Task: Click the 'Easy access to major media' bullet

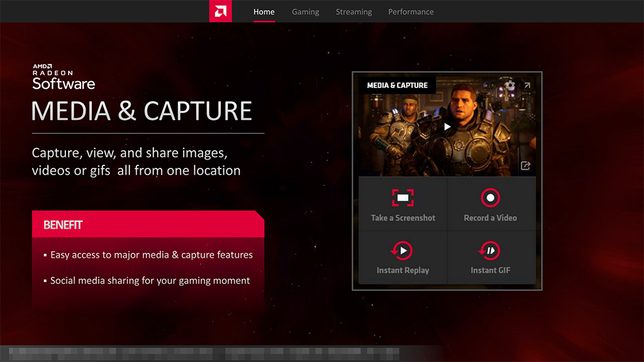Action: coord(151,255)
